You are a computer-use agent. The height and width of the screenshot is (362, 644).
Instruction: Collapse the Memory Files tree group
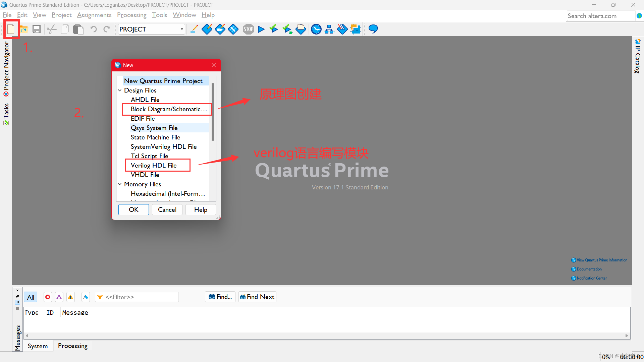coord(120,184)
